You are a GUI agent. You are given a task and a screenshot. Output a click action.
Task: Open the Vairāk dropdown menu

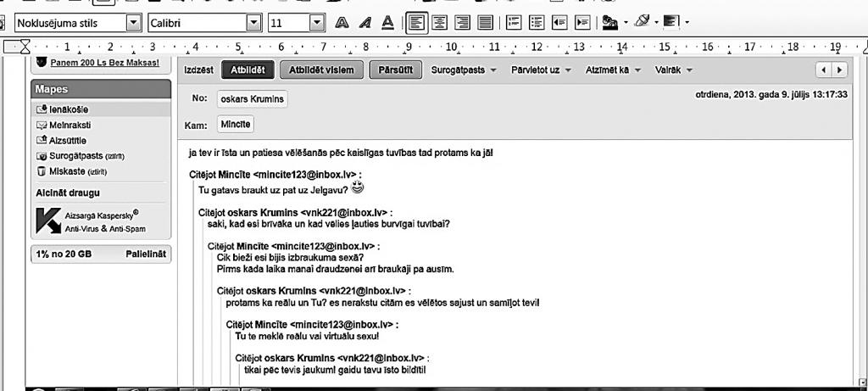click(673, 70)
